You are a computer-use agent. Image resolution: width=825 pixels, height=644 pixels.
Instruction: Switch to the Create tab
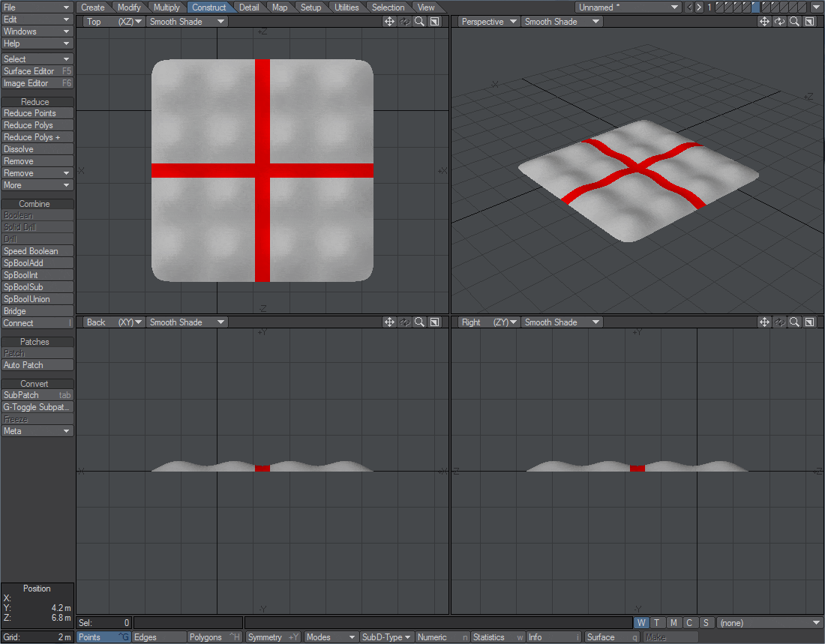coord(92,7)
